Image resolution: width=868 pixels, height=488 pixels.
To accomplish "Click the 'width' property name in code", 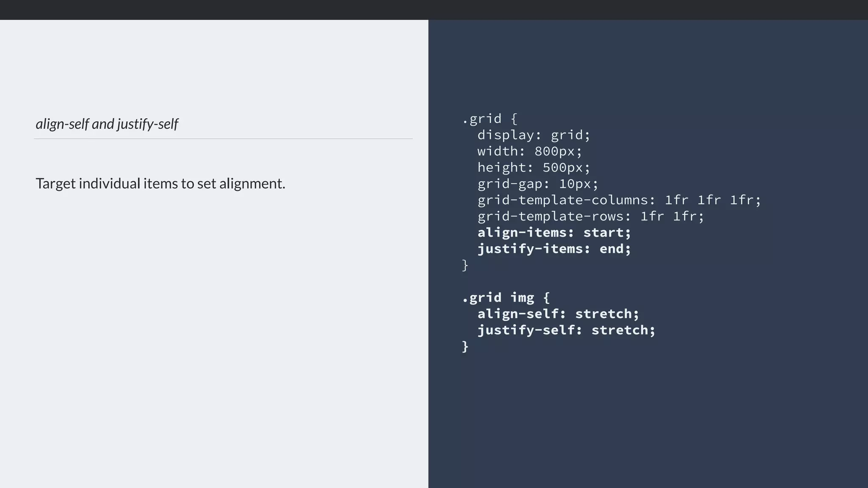I will [498, 151].
